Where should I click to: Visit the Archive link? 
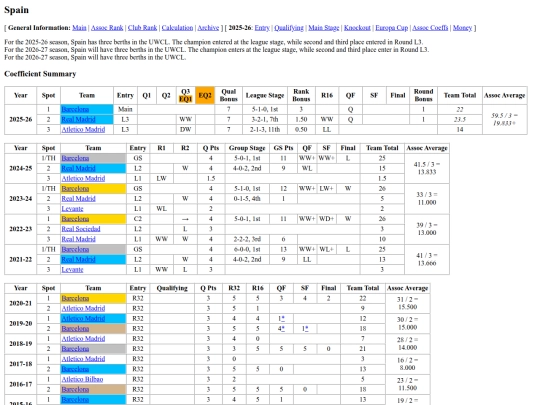208,28
